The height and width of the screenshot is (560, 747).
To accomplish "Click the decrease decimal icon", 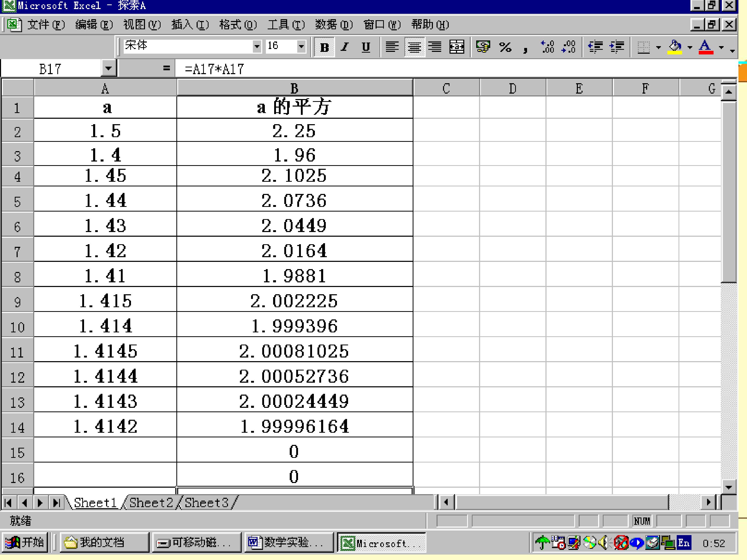I will (569, 47).
